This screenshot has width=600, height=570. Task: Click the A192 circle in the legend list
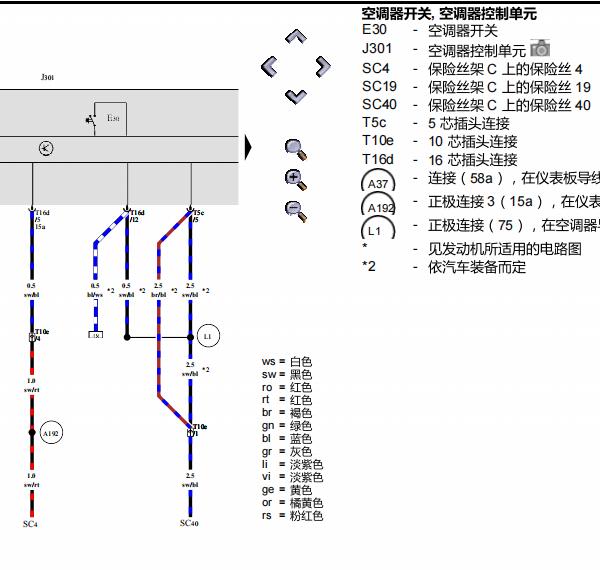point(378,205)
